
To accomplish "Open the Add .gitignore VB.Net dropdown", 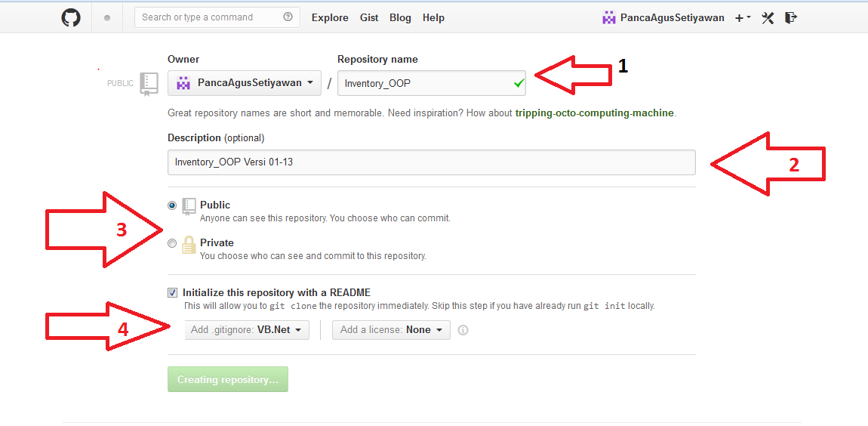I will coord(246,329).
